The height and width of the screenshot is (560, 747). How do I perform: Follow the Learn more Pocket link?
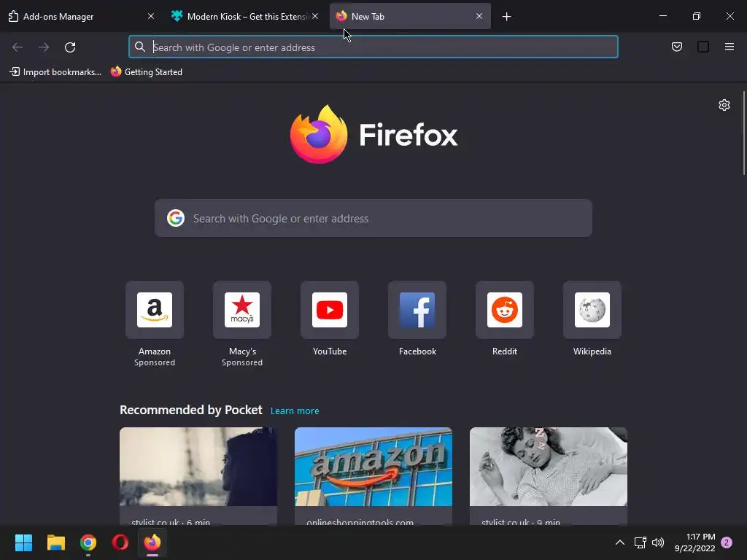click(x=295, y=411)
